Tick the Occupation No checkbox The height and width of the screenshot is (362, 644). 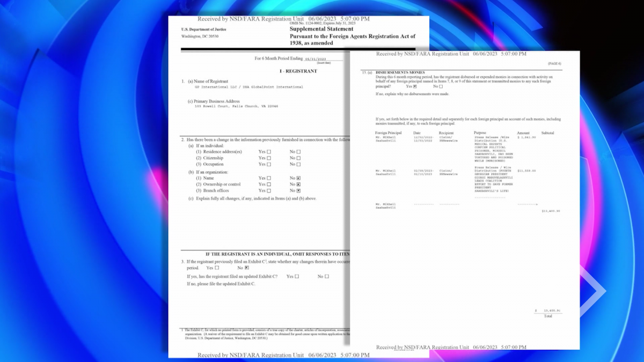point(299,165)
